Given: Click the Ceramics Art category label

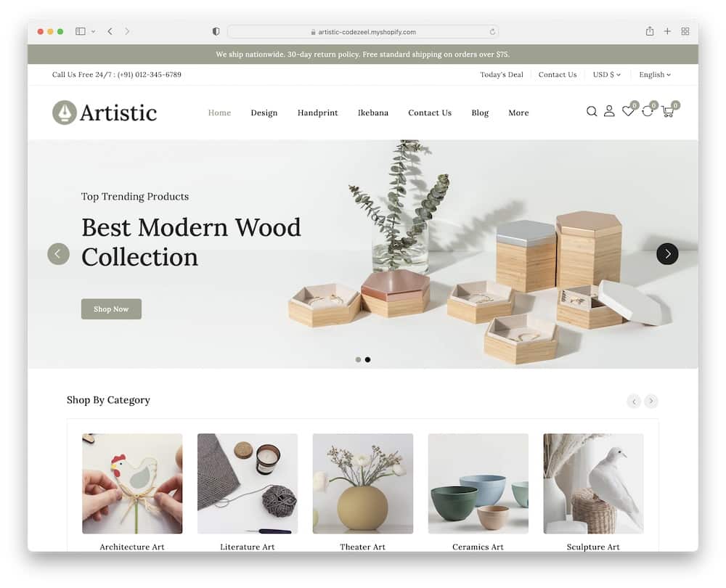Looking at the screenshot, I should coord(478,547).
